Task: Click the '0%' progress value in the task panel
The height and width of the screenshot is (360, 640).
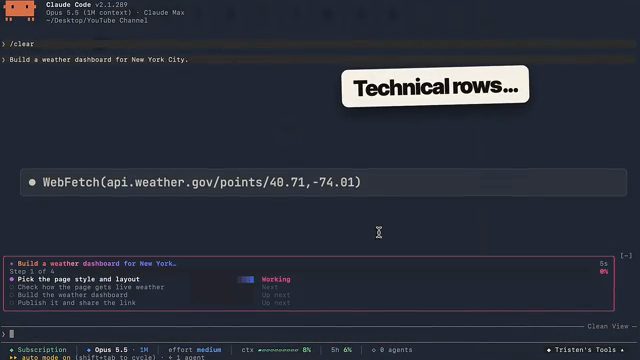Action: pyautogui.click(x=604, y=271)
